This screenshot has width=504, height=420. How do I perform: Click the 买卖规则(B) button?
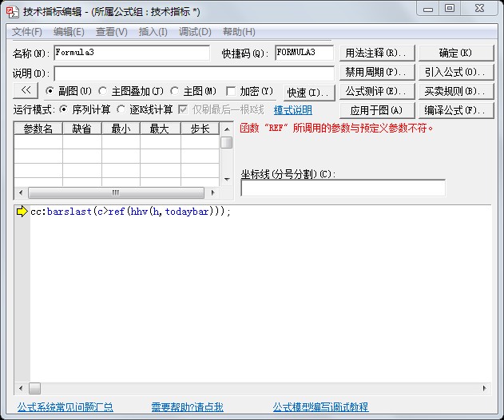click(456, 91)
